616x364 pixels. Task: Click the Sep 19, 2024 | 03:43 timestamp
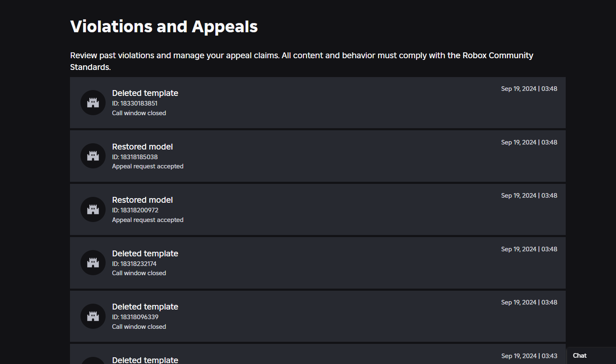(x=529, y=356)
